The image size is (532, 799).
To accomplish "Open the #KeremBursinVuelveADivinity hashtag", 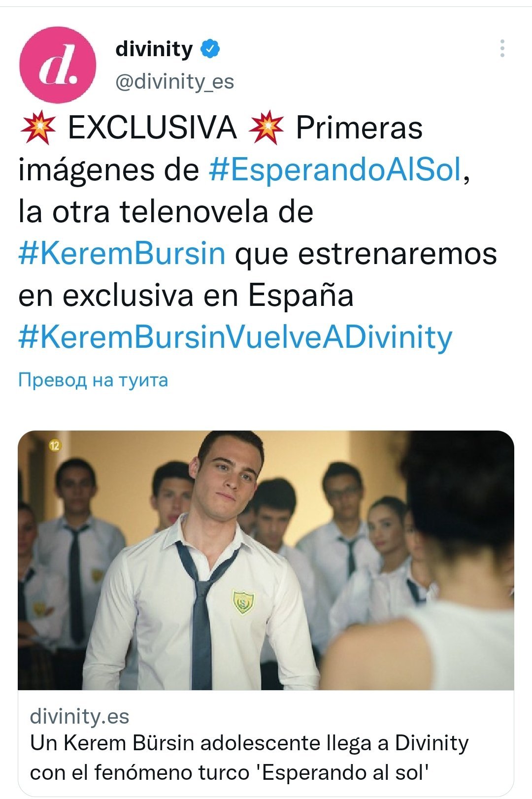I will coord(235,337).
